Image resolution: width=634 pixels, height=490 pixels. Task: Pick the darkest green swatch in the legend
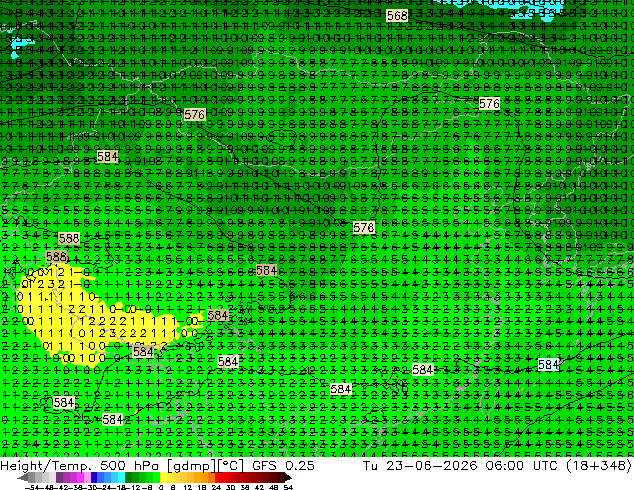[x=129, y=478]
